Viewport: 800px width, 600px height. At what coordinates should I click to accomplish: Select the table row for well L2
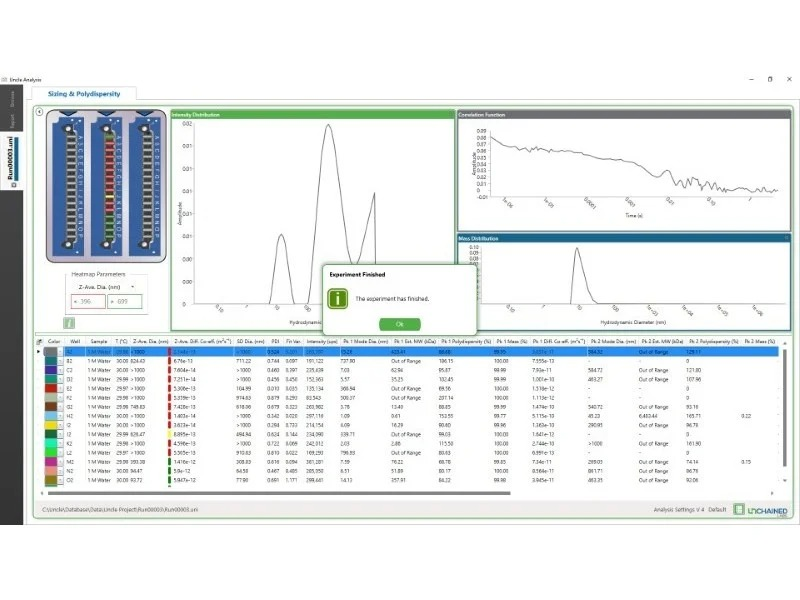[411, 453]
